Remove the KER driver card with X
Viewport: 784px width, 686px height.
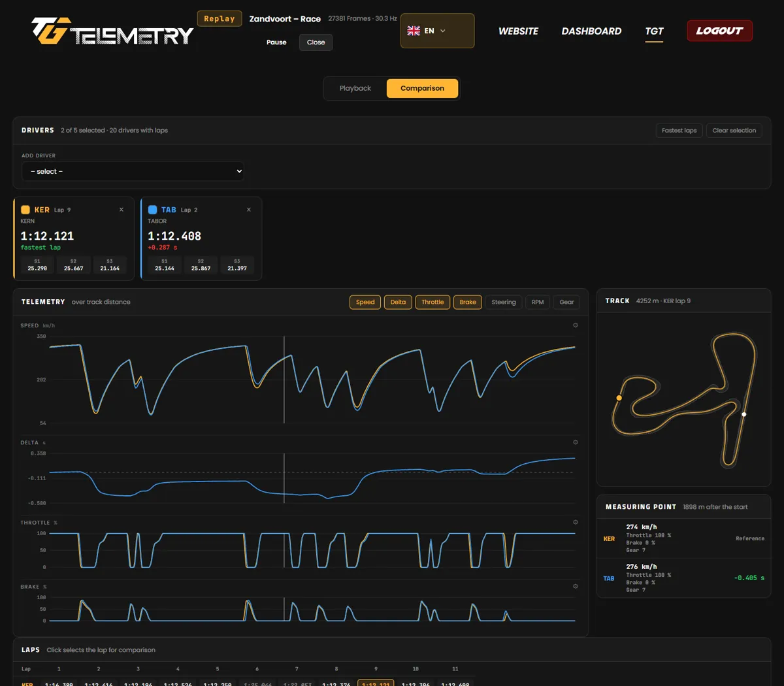122,210
